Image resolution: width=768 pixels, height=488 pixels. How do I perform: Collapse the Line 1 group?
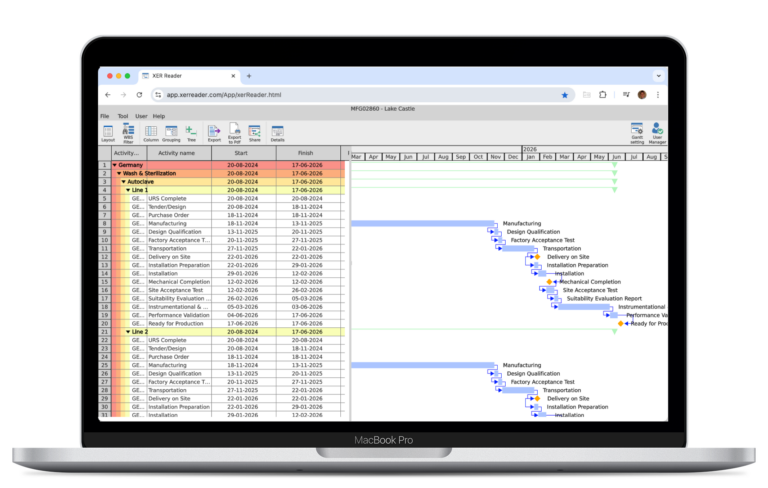[x=127, y=189]
